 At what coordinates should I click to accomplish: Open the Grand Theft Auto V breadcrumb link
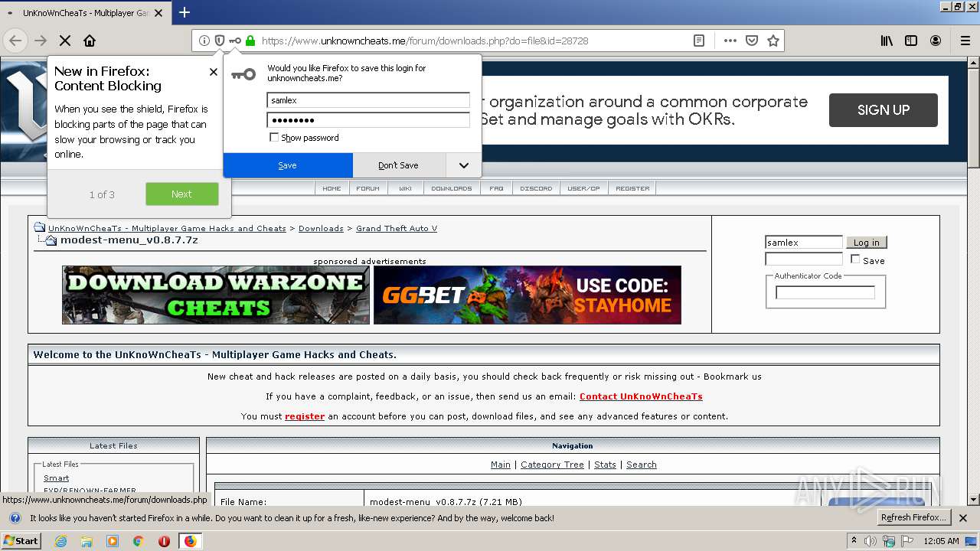tap(397, 228)
